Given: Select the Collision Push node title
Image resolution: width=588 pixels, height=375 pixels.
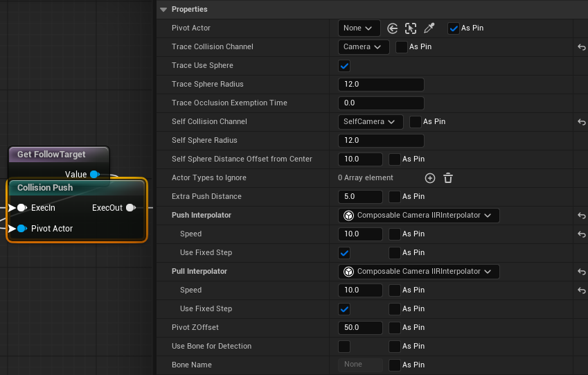Looking at the screenshot, I should [45, 188].
